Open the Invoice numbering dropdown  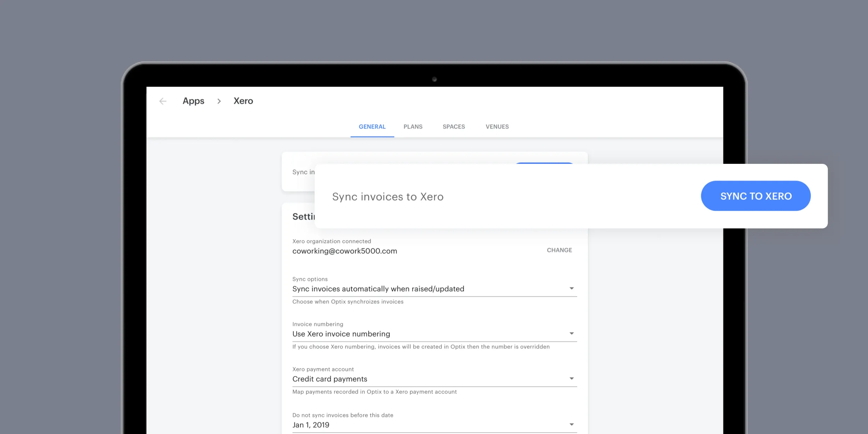pyautogui.click(x=434, y=334)
